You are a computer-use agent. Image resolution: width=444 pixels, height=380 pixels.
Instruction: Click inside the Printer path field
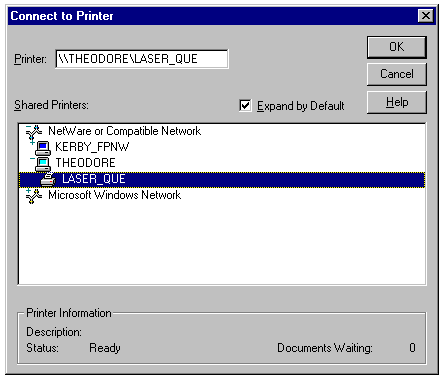[142, 59]
